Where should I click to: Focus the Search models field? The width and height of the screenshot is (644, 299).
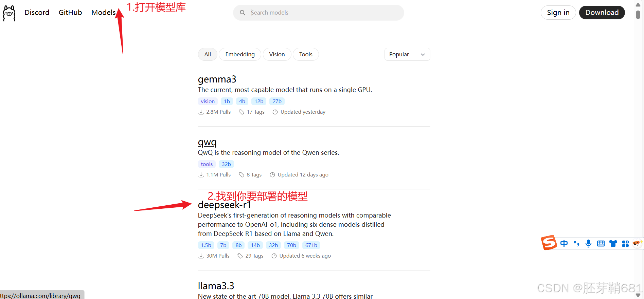[319, 13]
